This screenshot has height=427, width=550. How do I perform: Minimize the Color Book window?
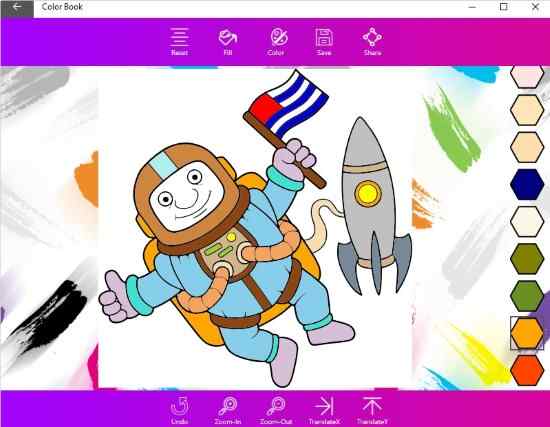(x=472, y=7)
